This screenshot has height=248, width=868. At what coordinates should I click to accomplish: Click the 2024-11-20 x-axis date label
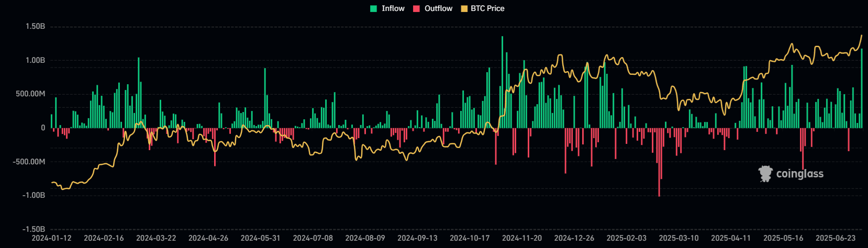(522, 238)
